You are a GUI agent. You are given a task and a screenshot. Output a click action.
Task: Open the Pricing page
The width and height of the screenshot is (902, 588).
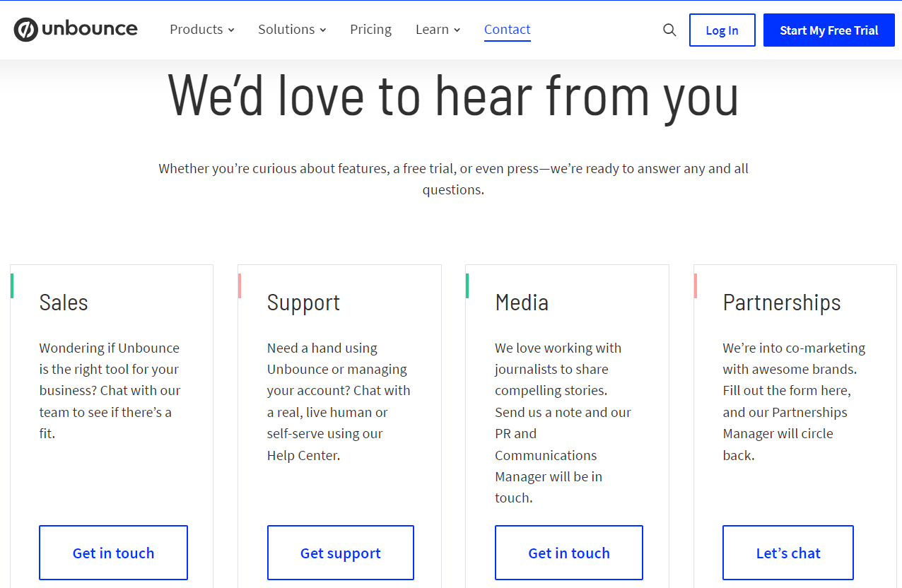[x=370, y=29]
